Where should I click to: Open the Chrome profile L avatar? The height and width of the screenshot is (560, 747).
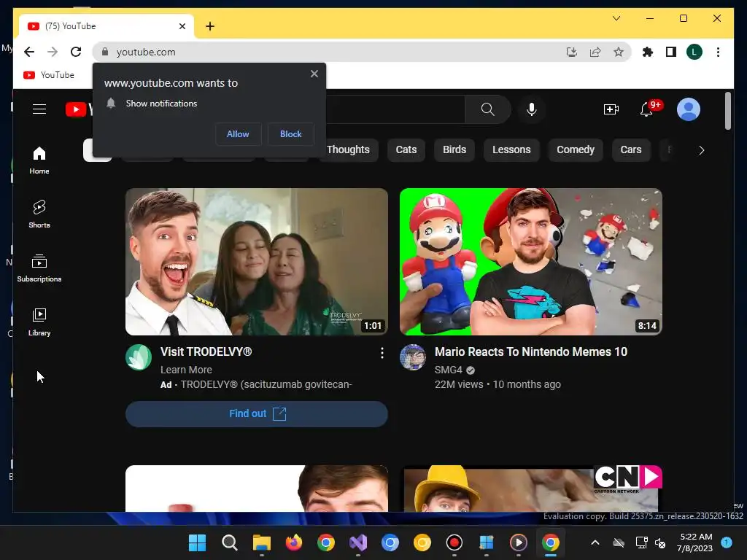tap(694, 52)
